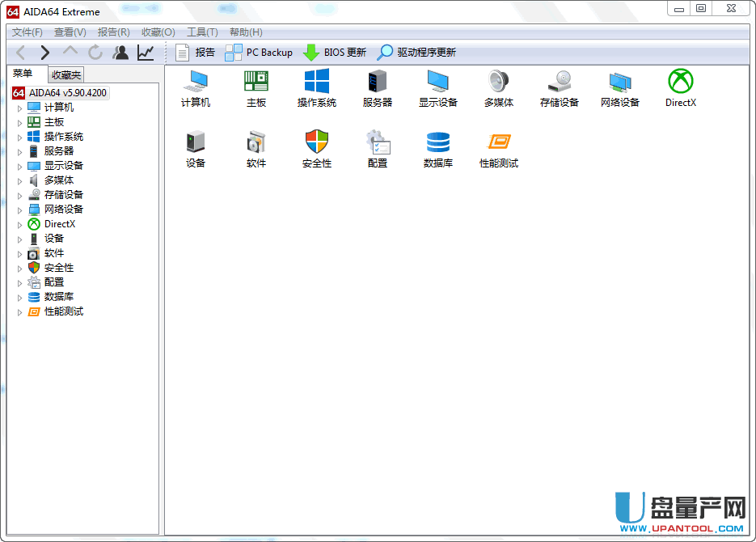The image size is (756, 542).
Task: Open the 报告(R) menu
Action: click(113, 32)
